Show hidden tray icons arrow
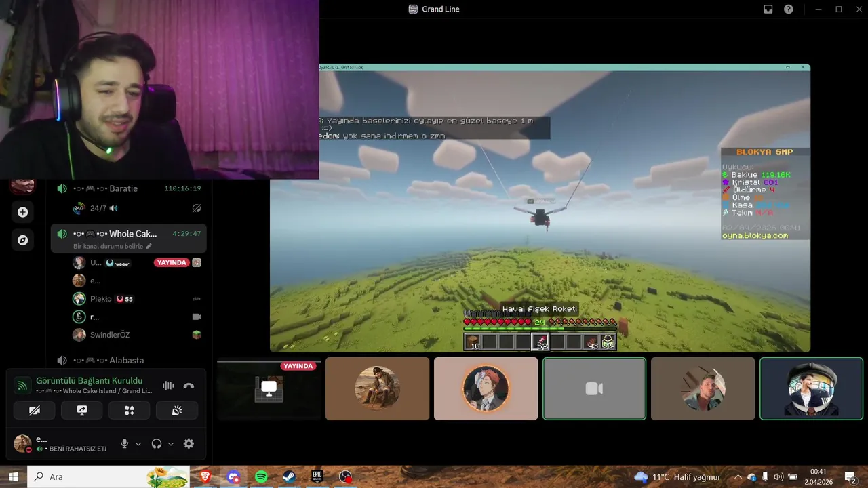 (738, 477)
